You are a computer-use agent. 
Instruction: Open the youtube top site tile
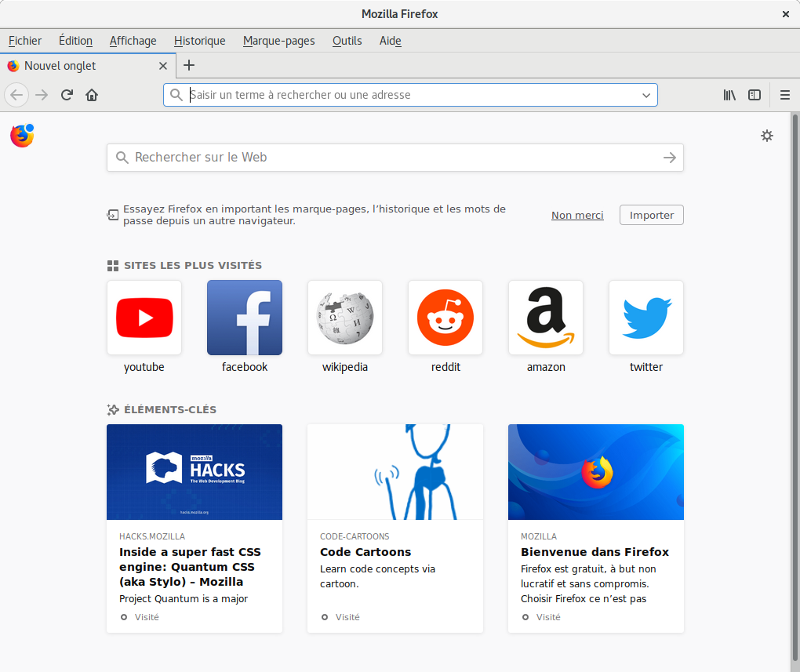[144, 318]
